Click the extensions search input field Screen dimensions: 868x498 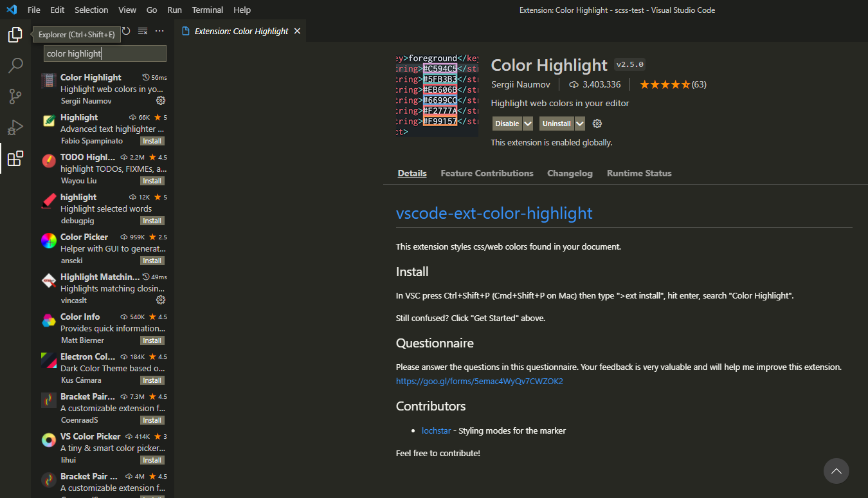click(105, 53)
